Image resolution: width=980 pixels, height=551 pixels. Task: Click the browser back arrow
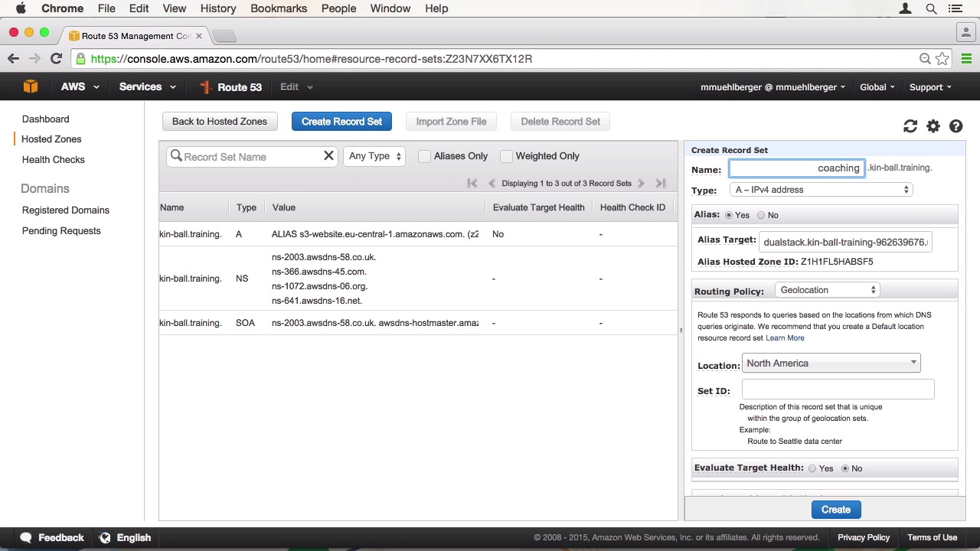13,58
